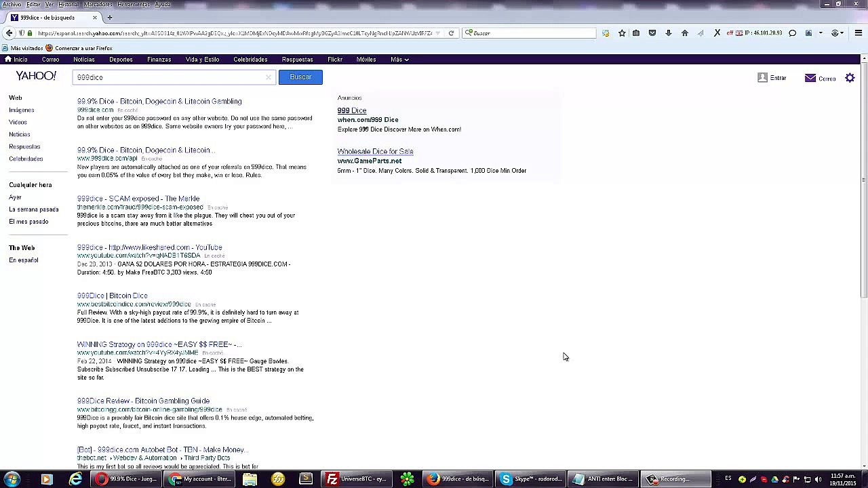
Task: Open the bookmarks list icon
Action: [x=636, y=33]
